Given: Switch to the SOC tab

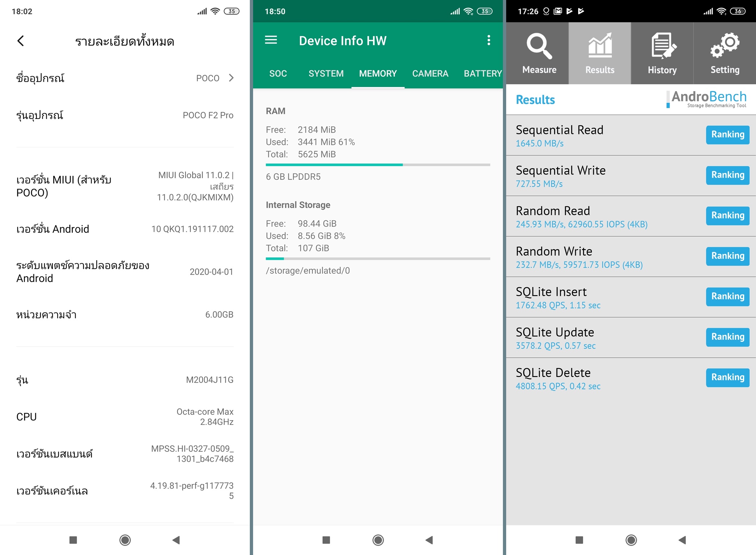Looking at the screenshot, I should [278, 73].
